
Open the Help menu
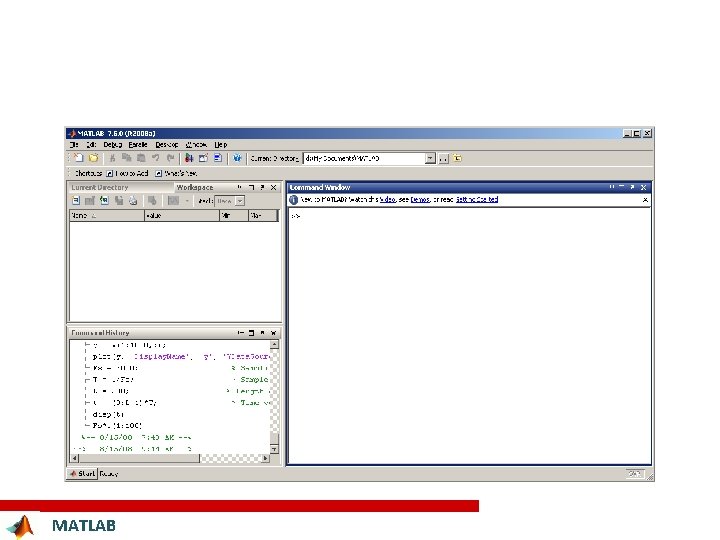[x=221, y=145]
